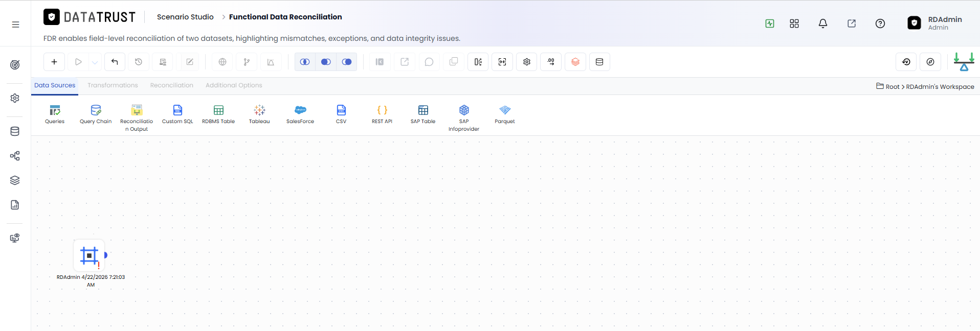
Task: Expand the RDAdmin user profile menu
Action: click(x=935, y=23)
